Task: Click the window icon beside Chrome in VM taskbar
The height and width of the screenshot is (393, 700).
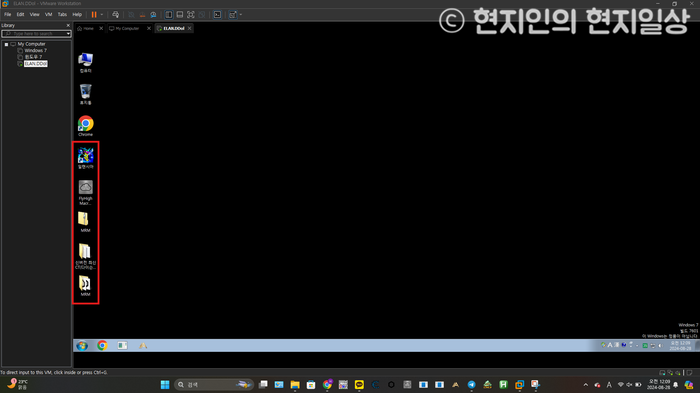Action: coord(122,346)
